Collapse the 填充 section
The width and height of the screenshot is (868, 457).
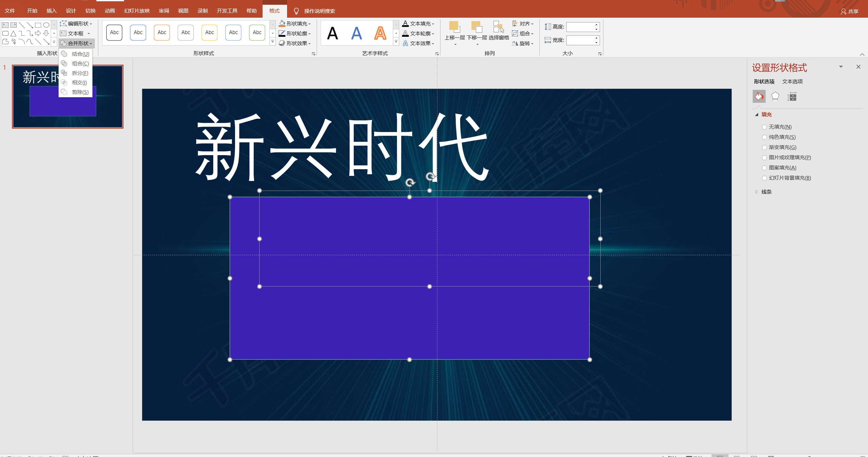[x=756, y=115]
